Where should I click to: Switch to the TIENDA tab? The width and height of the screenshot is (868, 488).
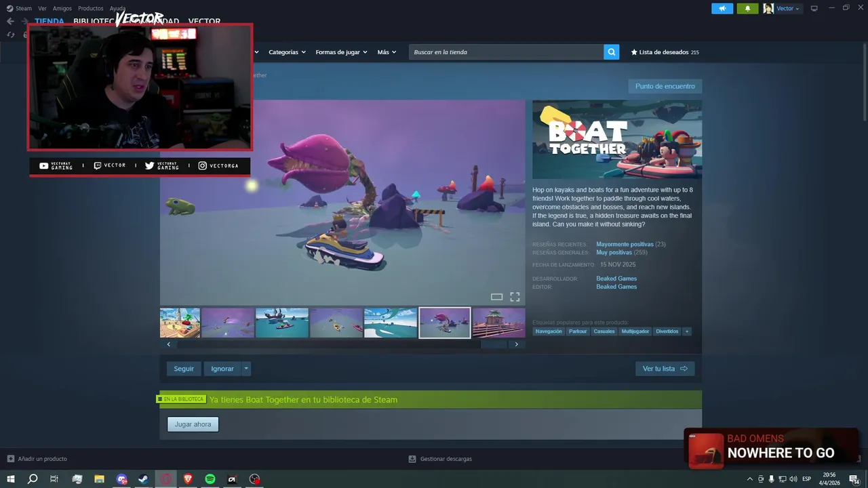[x=50, y=21]
